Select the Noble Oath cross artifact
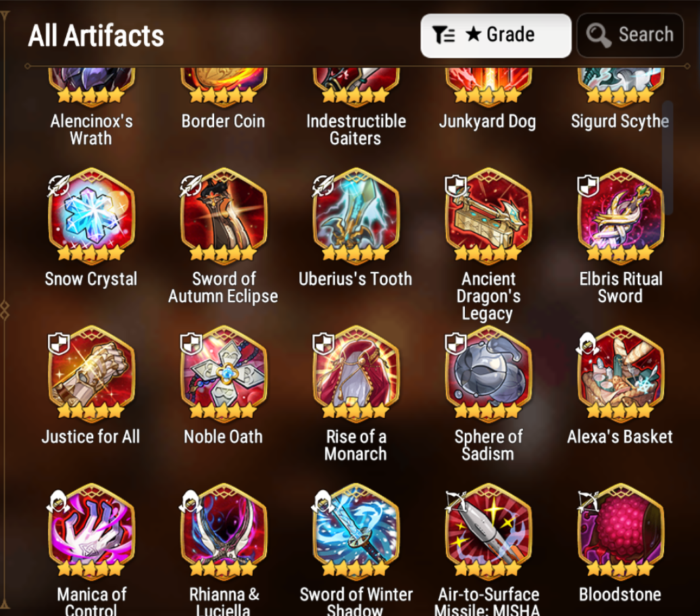The width and height of the screenshot is (700, 616). pyautogui.click(x=223, y=372)
